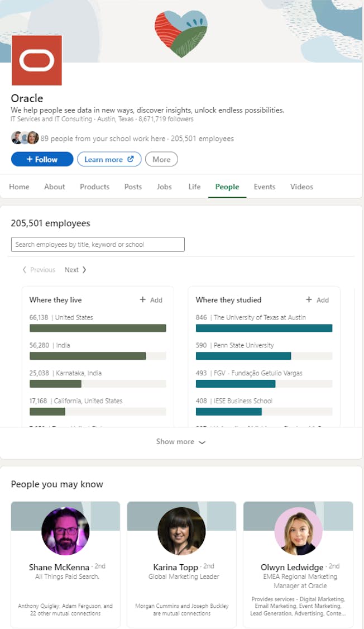Click the name Karina Topp

tap(176, 567)
